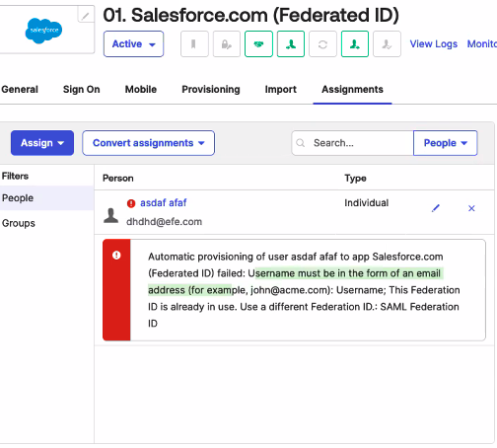The height and width of the screenshot is (448, 497).
Task: Open the Import tab
Action: click(x=281, y=89)
